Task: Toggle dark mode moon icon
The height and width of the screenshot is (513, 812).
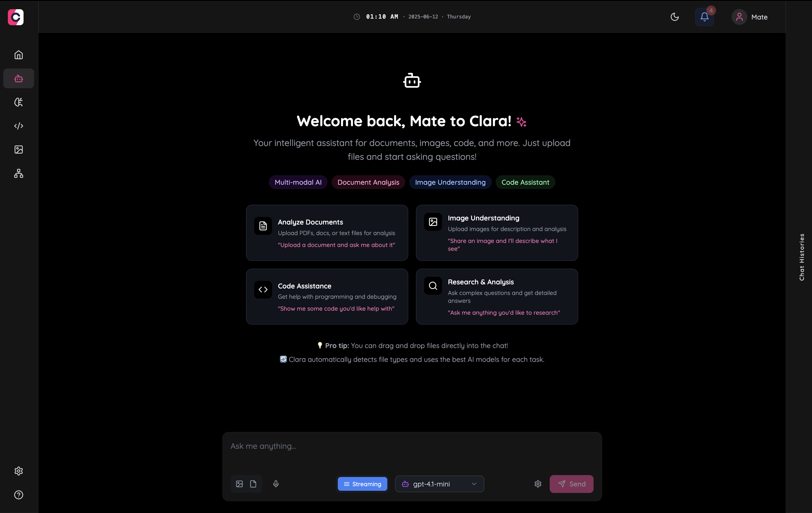Action: 675,17
